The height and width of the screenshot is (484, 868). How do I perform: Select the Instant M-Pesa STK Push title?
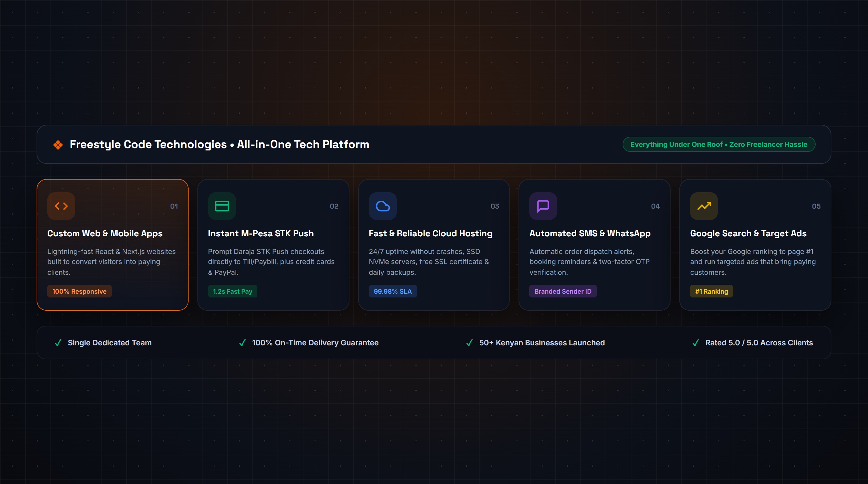click(261, 233)
